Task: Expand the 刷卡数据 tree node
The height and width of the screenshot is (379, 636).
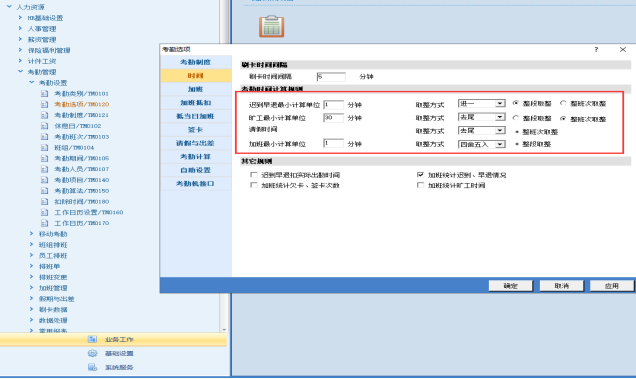Action: pos(32,309)
